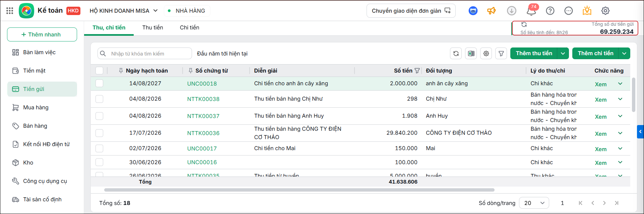Open the three-dots more options icon
The image size is (644, 214).
coord(569,11)
